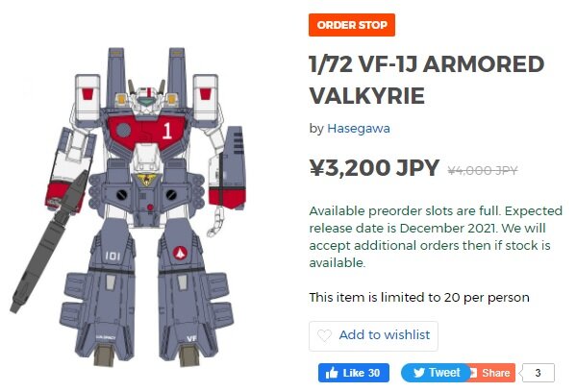
Task: Click the Share button label
Action: [x=496, y=373]
